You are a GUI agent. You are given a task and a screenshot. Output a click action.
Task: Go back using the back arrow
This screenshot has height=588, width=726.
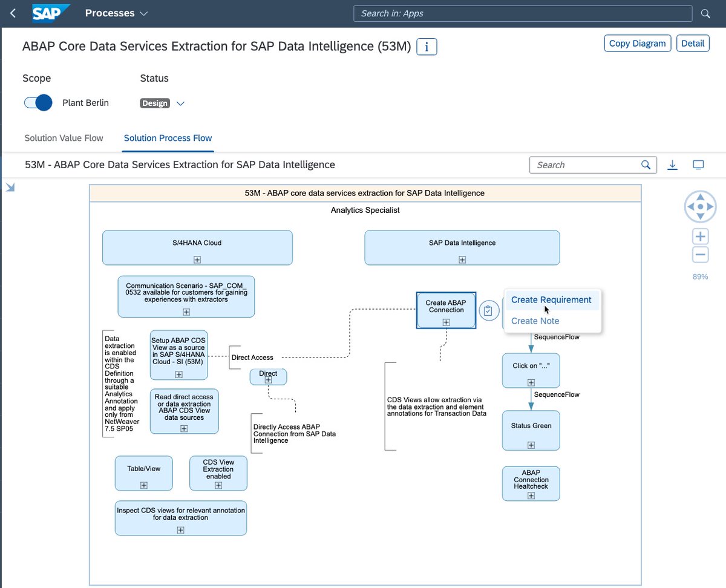tap(13, 13)
